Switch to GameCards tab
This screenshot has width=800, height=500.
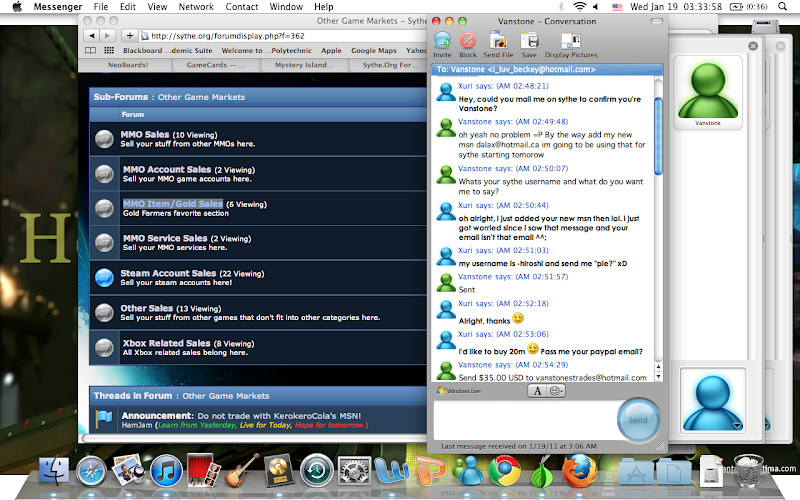[x=216, y=65]
